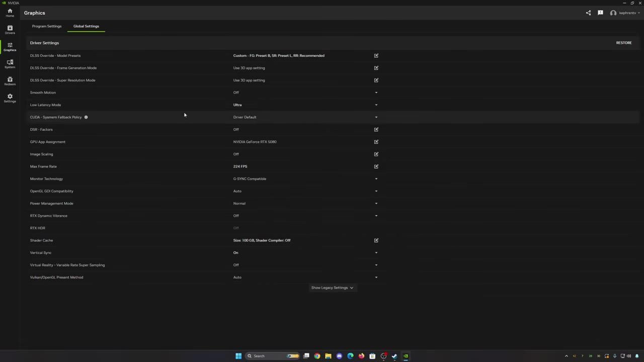Open Vulkan/OpenGL Present Method dropdown
The image size is (644, 362).
coord(376,277)
